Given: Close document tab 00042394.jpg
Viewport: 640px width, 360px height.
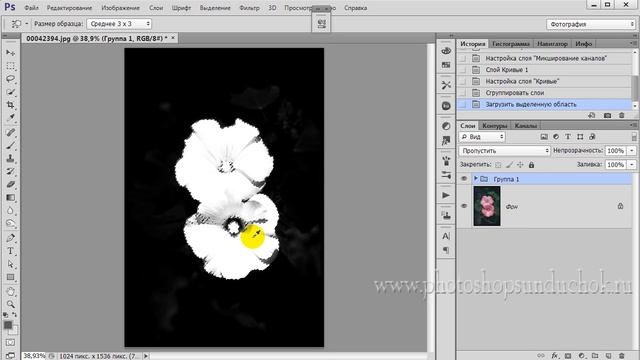Looking at the screenshot, I should 173,38.
